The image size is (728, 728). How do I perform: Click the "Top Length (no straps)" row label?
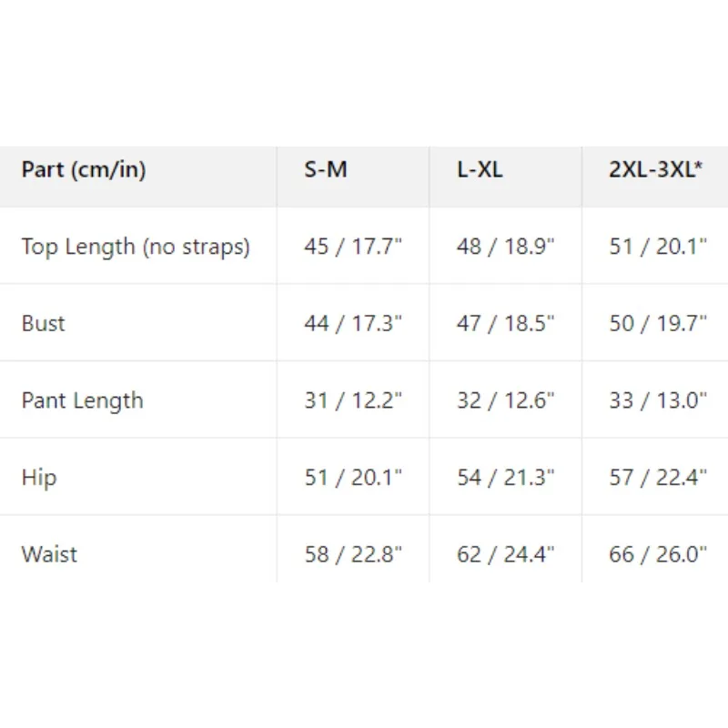136,247
